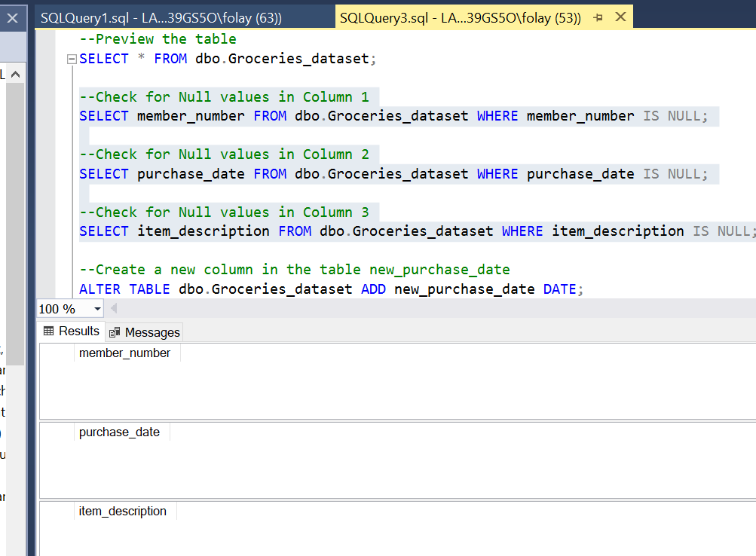The image size is (756, 556).
Task: Click the up chevron on the left scrollbar
Action: [14, 73]
